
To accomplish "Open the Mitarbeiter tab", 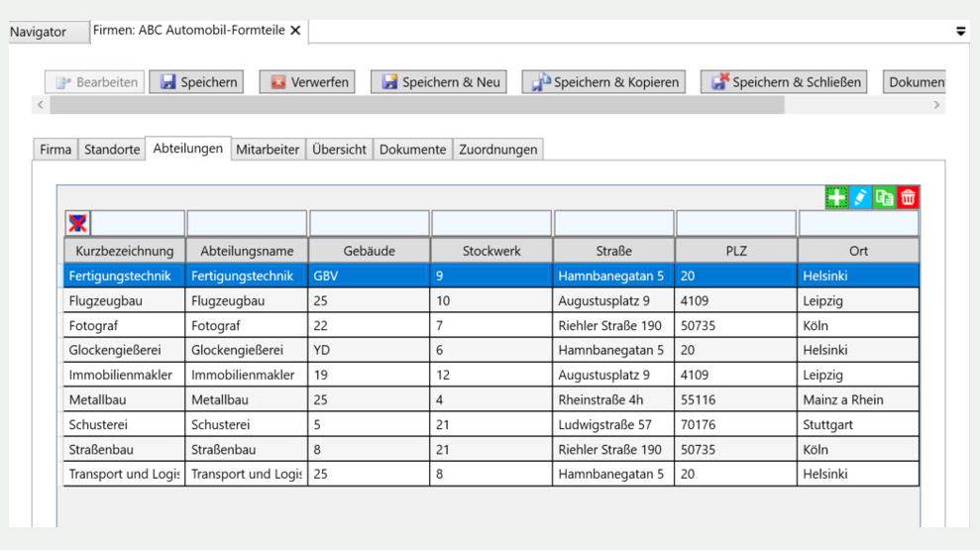I will tap(268, 150).
